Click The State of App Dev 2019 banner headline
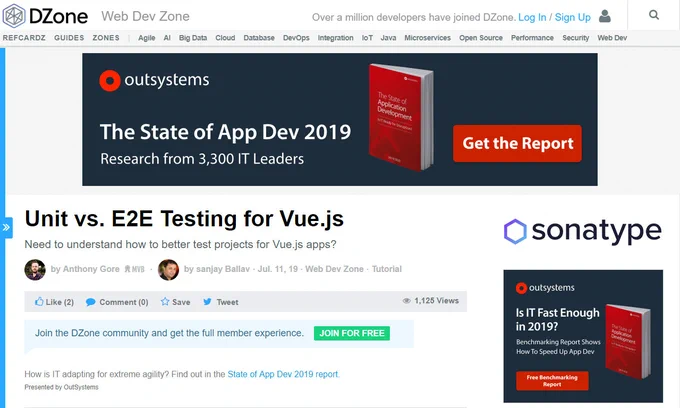Screen dimensions: 680x408 click(x=226, y=132)
